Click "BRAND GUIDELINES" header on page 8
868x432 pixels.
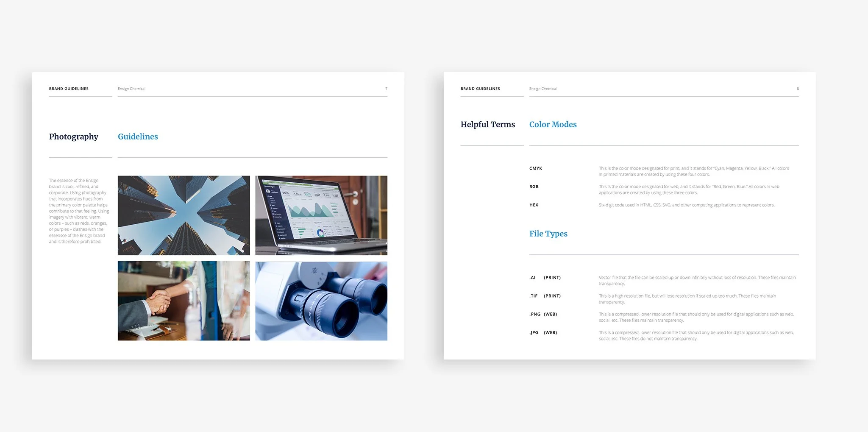pyautogui.click(x=480, y=89)
